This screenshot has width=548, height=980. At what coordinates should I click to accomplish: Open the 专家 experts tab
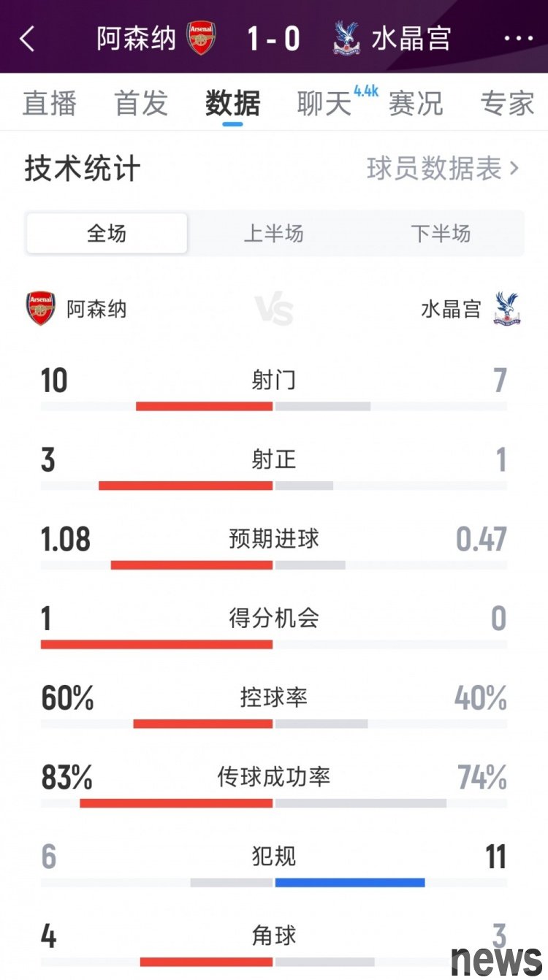(507, 104)
